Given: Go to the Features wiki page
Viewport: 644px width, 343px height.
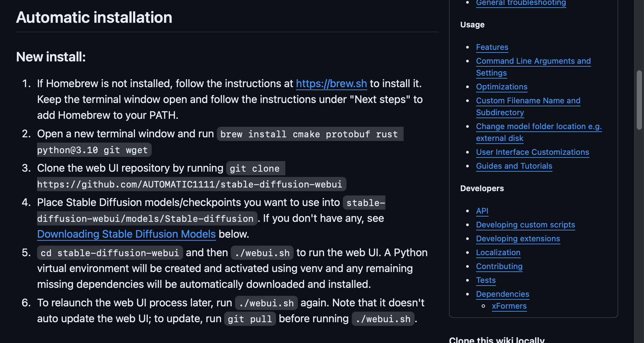Looking at the screenshot, I should (492, 47).
